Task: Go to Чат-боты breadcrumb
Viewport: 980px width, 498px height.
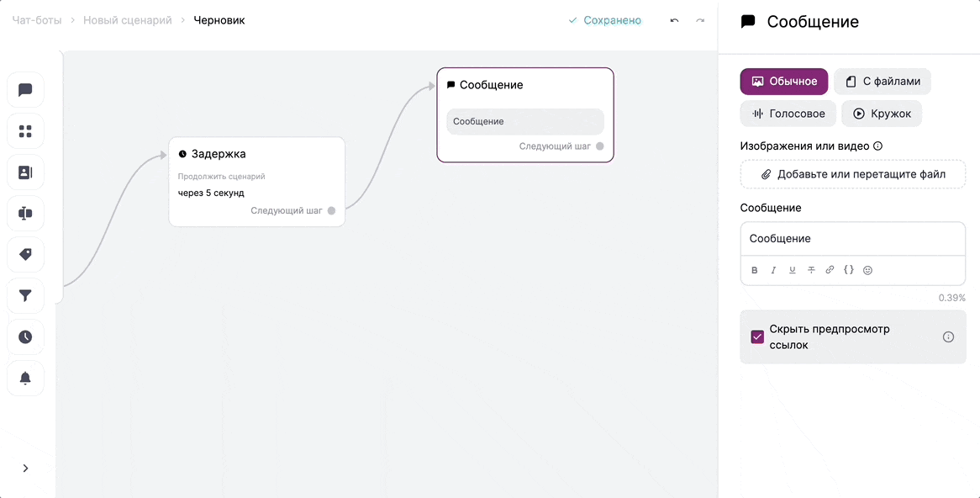Action: (37, 21)
